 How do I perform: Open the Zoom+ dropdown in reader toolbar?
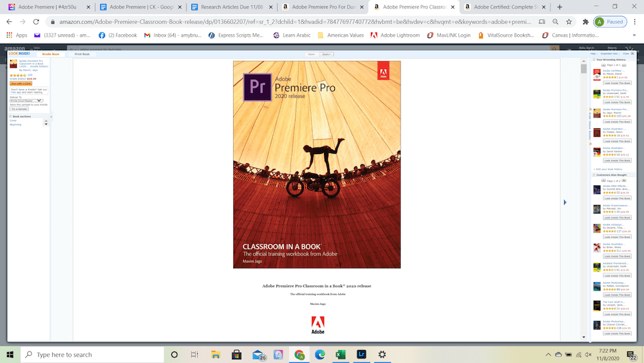[327, 54]
